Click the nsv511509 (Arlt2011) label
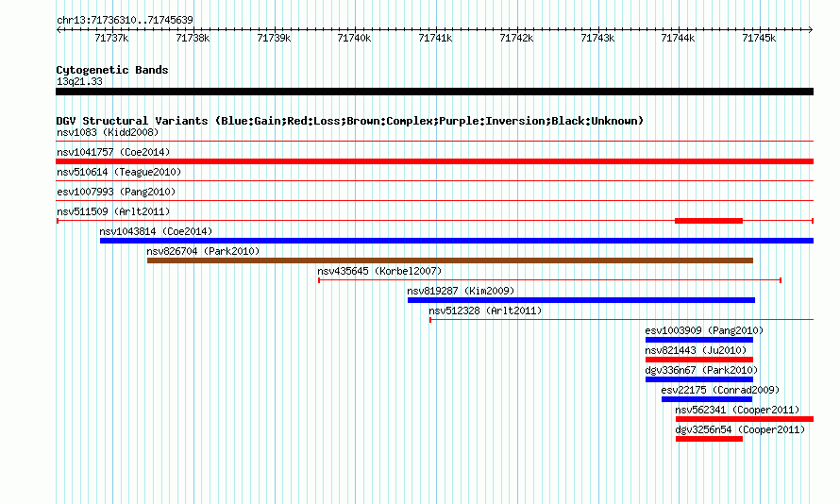 pyautogui.click(x=113, y=211)
